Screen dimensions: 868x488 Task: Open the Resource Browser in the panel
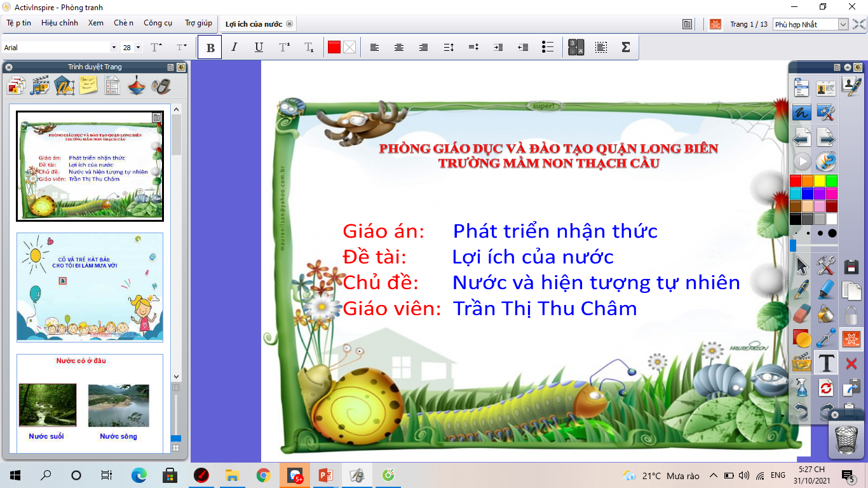coord(40,85)
